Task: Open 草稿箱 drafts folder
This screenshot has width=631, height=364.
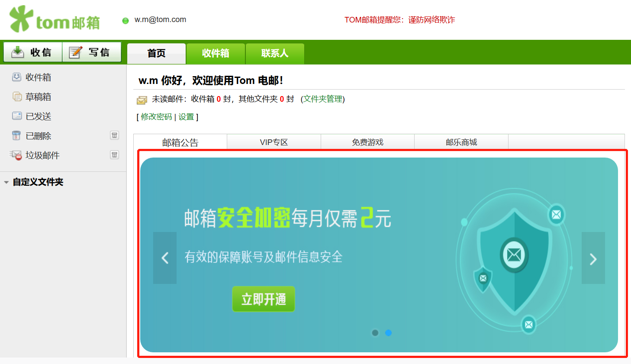Action: coord(38,97)
